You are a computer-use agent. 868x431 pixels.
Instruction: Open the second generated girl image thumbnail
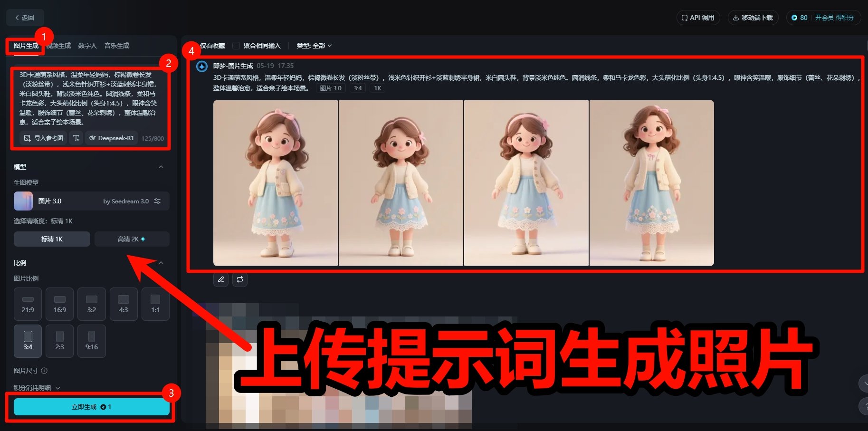[401, 182]
